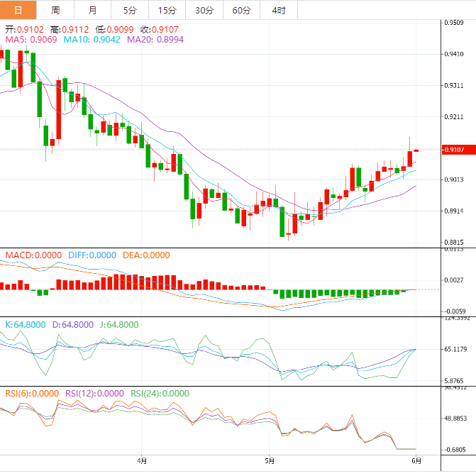Image resolution: width=476 pixels, height=476 pixels.
Task: Click the 6月 date marker on time axis
Action: (416, 461)
